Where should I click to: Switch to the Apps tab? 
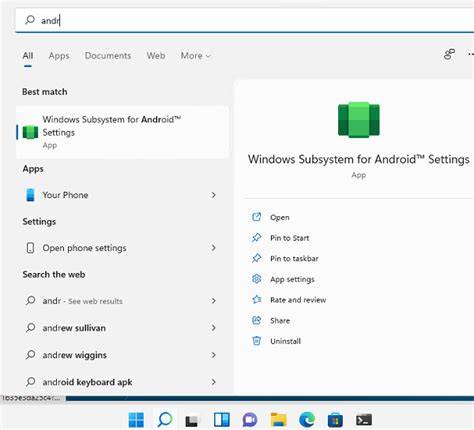(x=59, y=56)
